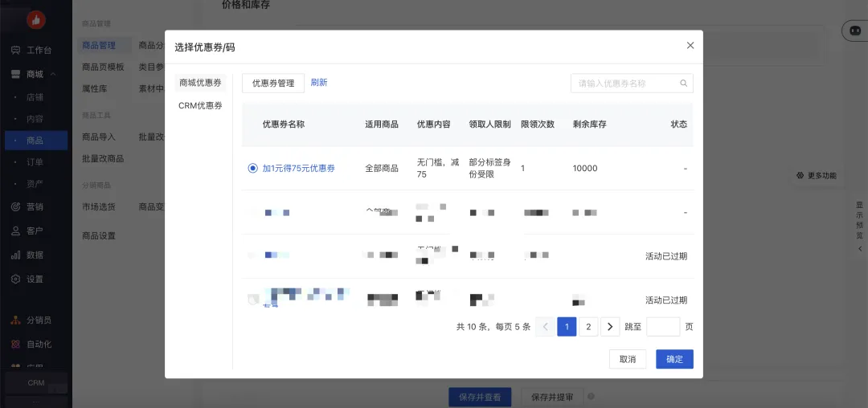Click the 数据 chart icon in sidebar

pos(15,255)
